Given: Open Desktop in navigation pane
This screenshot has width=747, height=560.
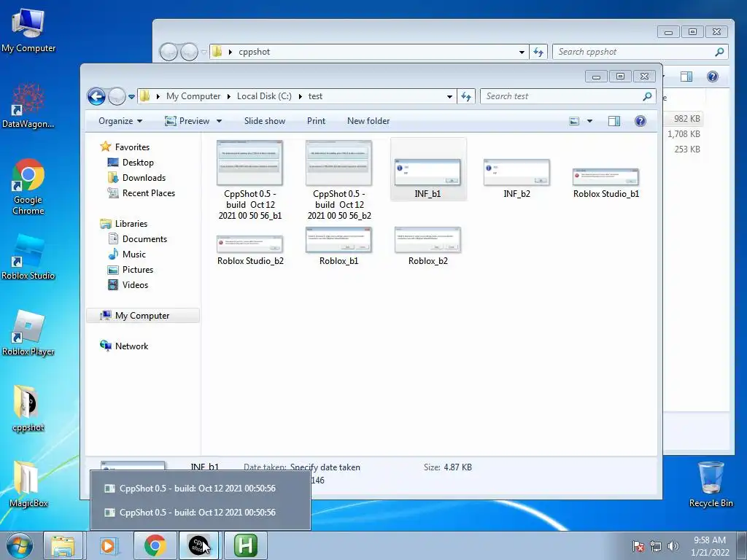Looking at the screenshot, I should (x=138, y=163).
